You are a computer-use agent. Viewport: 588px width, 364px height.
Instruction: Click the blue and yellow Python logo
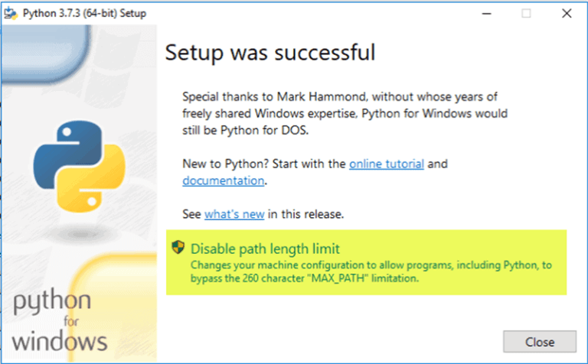[x=79, y=166]
